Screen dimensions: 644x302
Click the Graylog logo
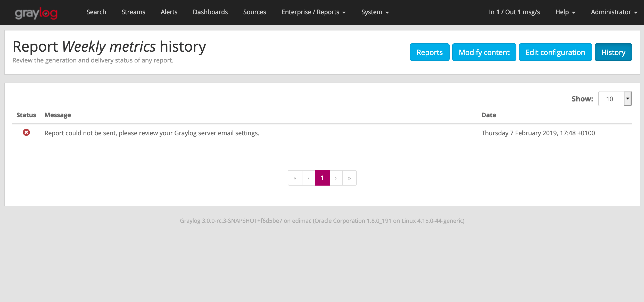(36, 12)
